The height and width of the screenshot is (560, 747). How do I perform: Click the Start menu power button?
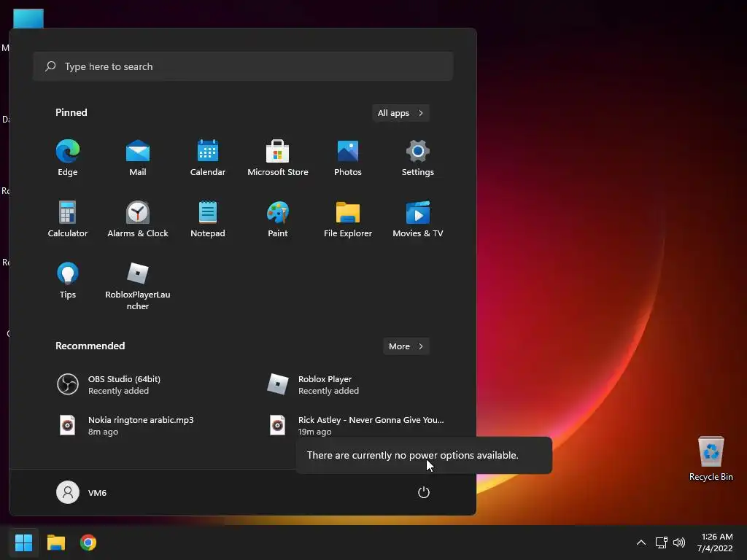tap(424, 492)
